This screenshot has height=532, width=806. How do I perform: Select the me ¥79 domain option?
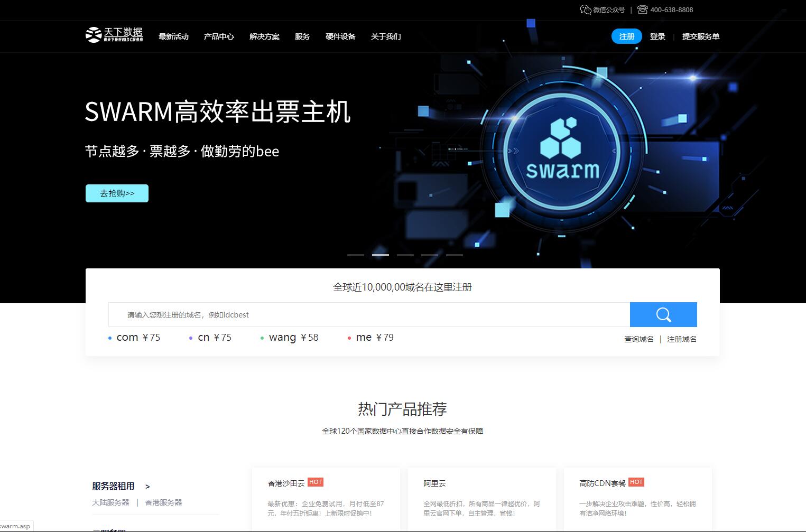[370, 338]
